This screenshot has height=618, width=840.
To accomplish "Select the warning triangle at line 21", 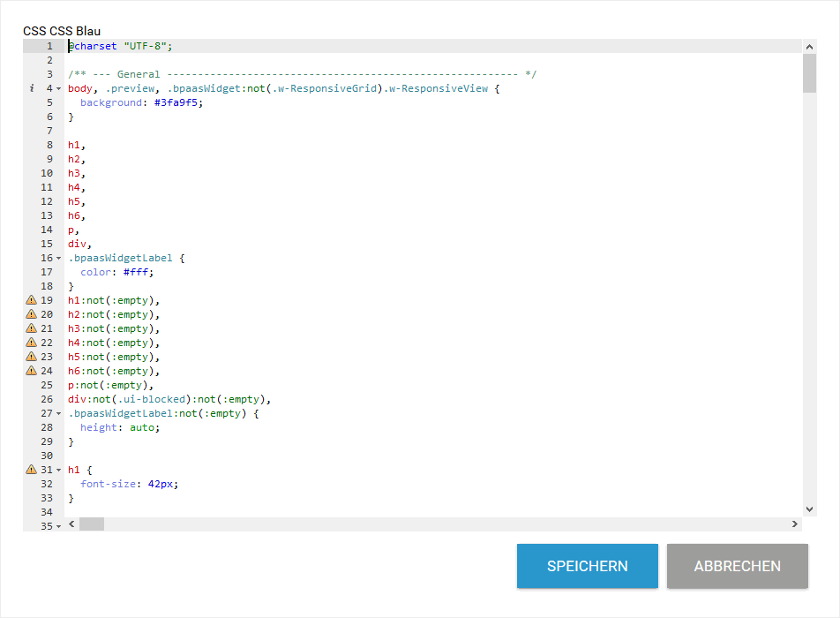I will pos(32,328).
